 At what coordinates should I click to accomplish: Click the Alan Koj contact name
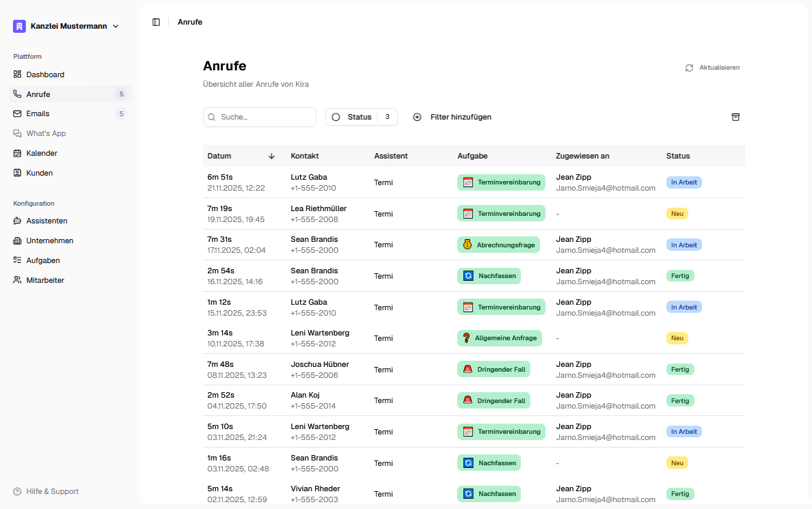coord(305,395)
